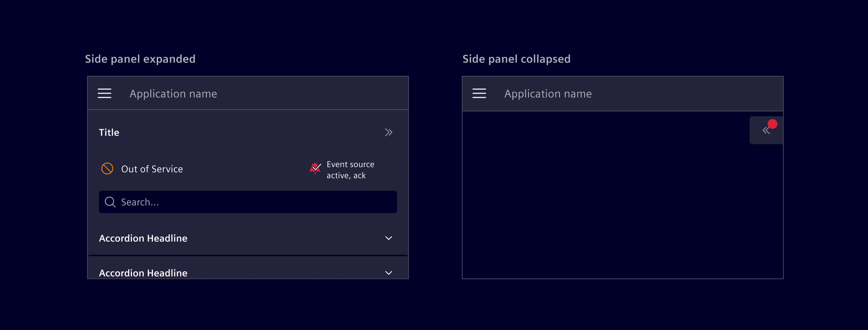Select the Side panel collapsed heading
Screen dimensions: 868x330
(517, 58)
